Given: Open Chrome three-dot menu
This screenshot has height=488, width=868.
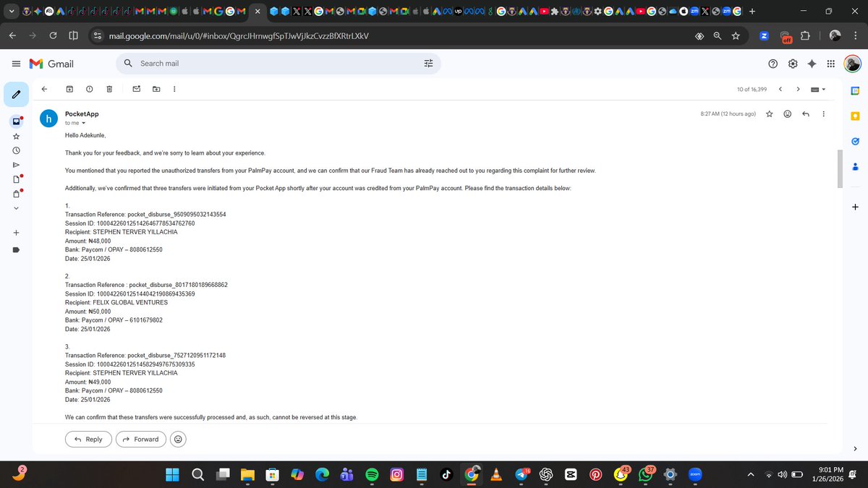Looking at the screenshot, I should click(855, 35).
